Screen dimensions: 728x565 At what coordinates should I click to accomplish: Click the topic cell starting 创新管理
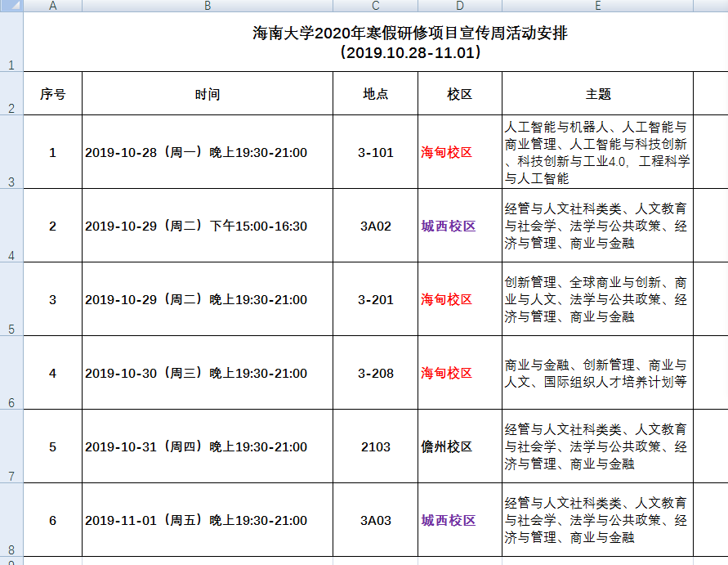tap(597, 298)
